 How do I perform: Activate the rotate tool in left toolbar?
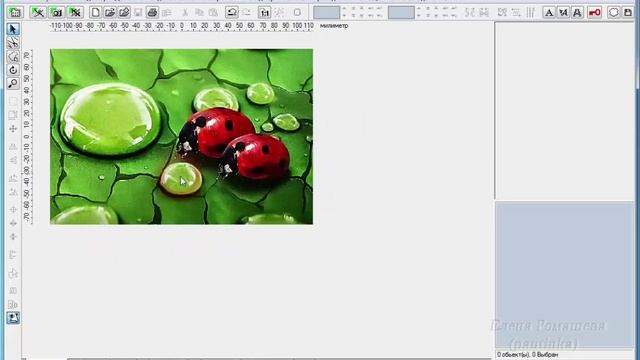tap(13, 70)
